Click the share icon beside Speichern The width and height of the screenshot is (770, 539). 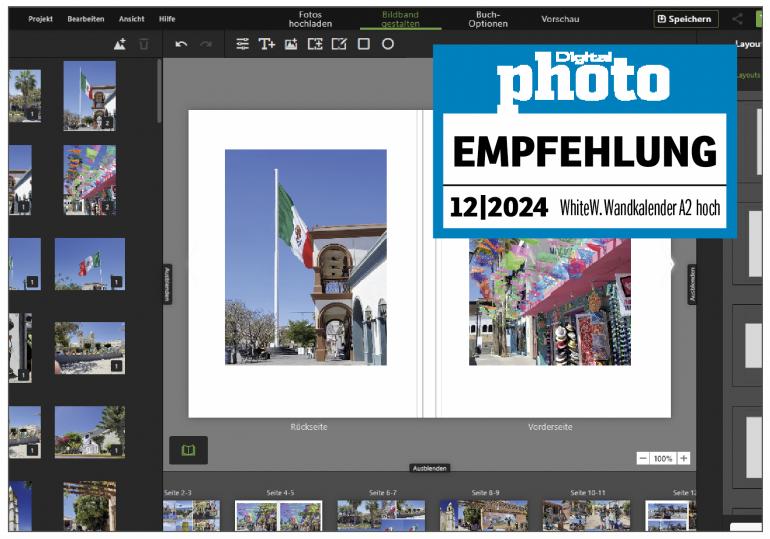pos(737,19)
